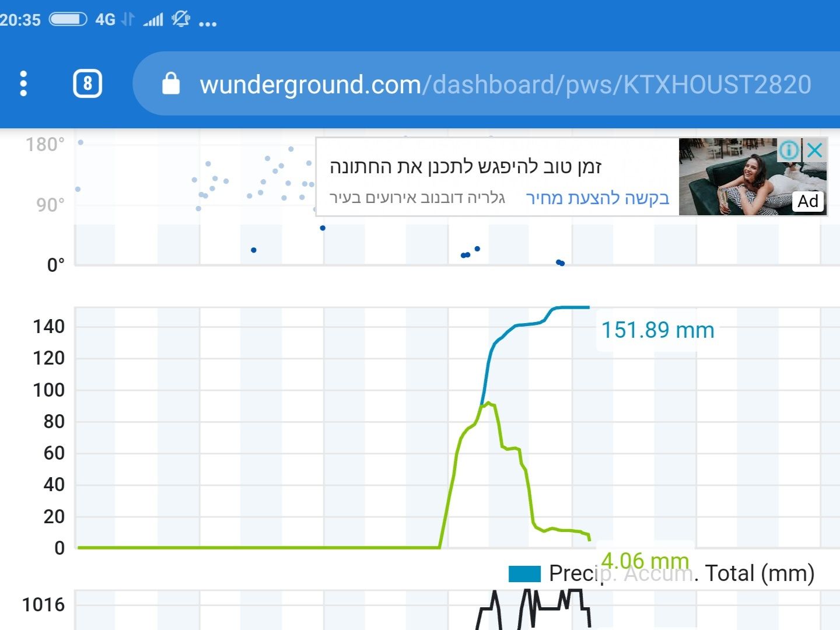The height and width of the screenshot is (630, 840).
Task: Tap the 151.89 mm accumulation value label
Action: point(657,330)
